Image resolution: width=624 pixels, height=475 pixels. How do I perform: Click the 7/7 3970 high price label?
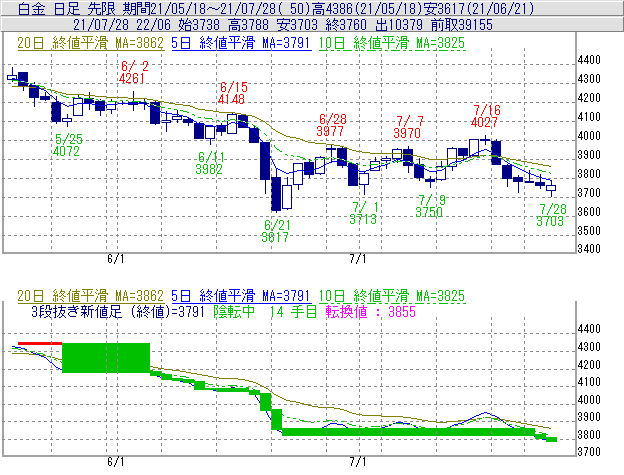[x=408, y=127]
